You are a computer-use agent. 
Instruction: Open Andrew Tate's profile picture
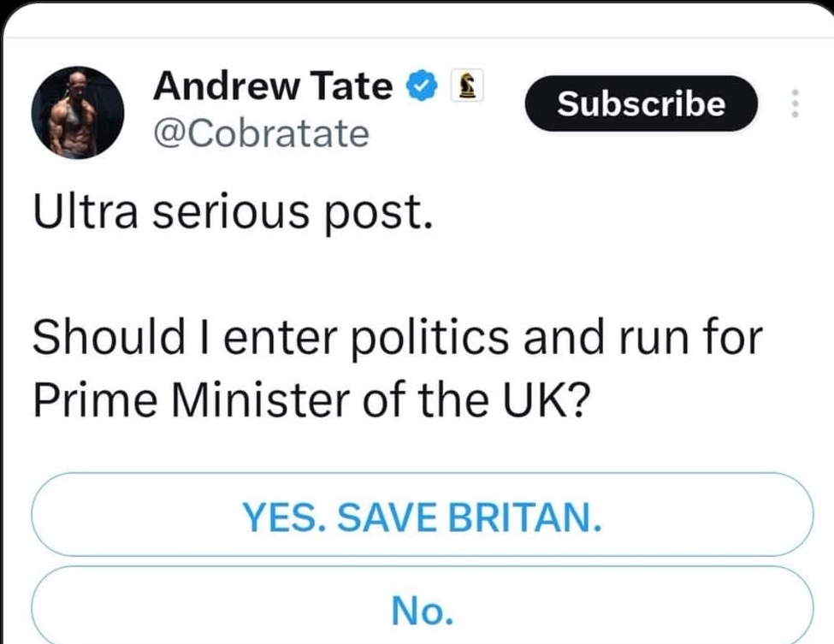pos(78,113)
